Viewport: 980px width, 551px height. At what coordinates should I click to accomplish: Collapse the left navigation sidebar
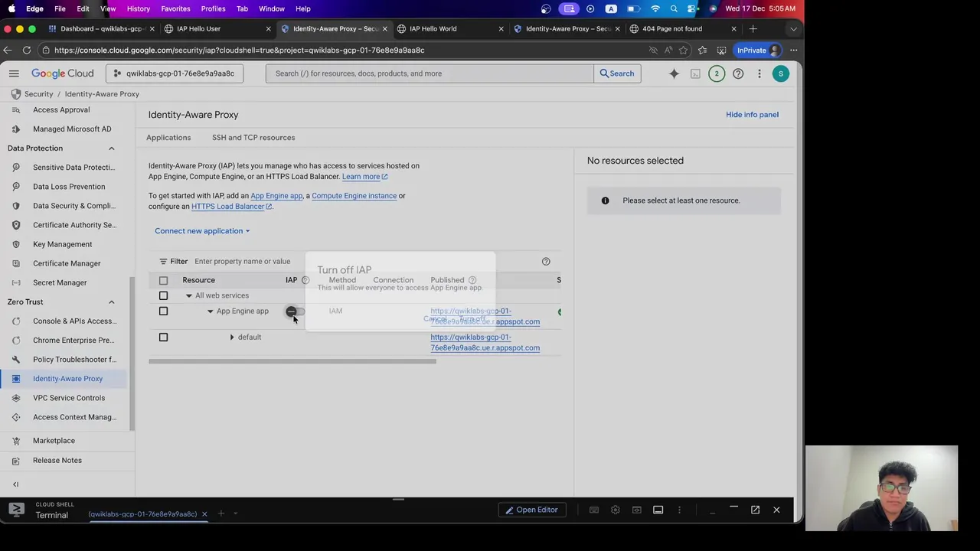coord(15,484)
